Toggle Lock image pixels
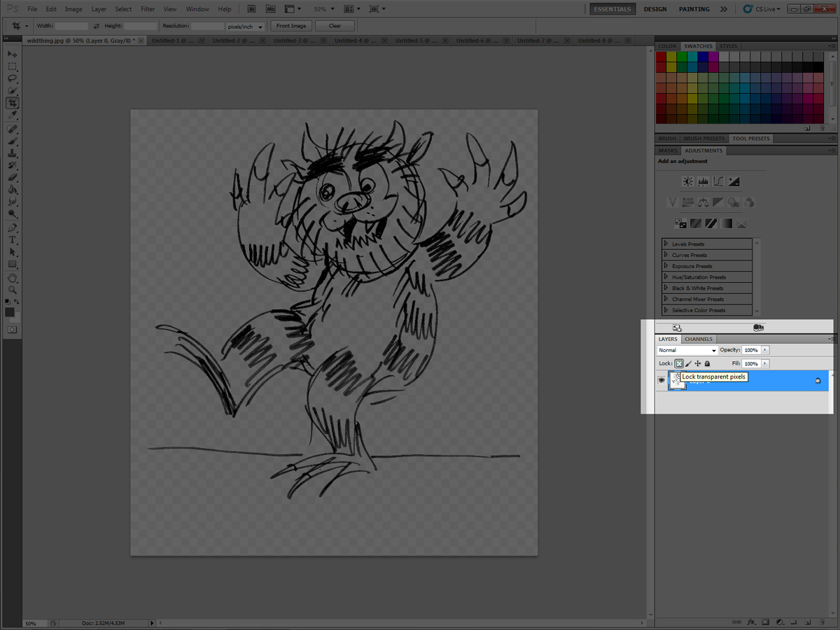Screen dimensions: 840x630 click(689, 364)
